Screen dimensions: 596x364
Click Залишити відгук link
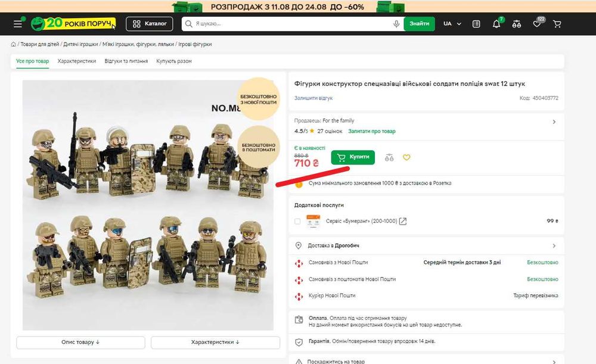(x=313, y=98)
